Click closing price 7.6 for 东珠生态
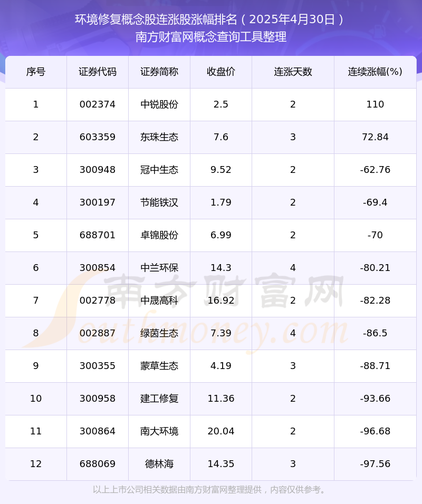Image resolution: width=422 pixels, height=504 pixels. pyautogui.click(x=221, y=137)
